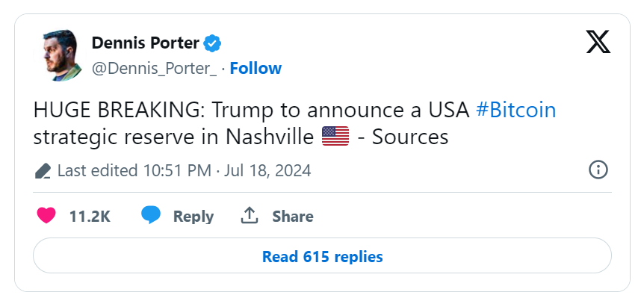Open the @Dennis_Porter_ handle link
Image resolution: width=644 pixels, height=298 pixels.
[154, 69]
